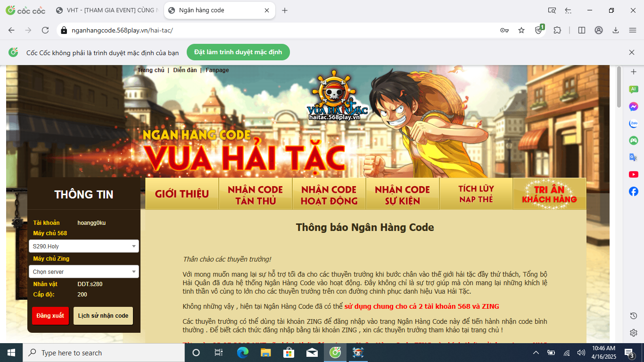Click the Lịch sử nhận code button
The image size is (644, 362).
point(103,316)
